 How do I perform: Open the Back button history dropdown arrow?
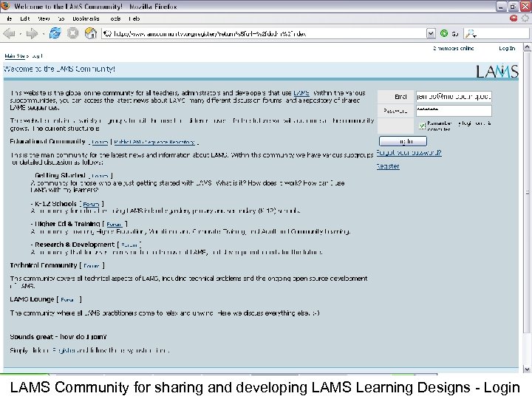point(21,34)
